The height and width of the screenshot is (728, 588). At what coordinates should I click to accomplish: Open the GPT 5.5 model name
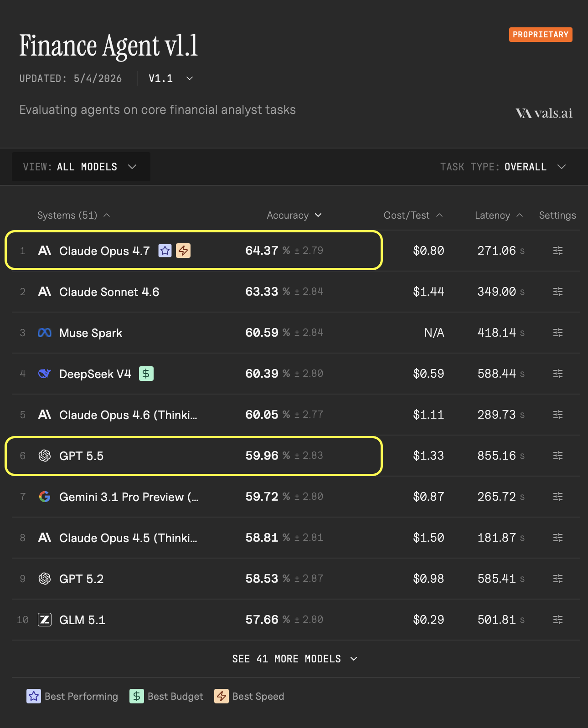81,456
